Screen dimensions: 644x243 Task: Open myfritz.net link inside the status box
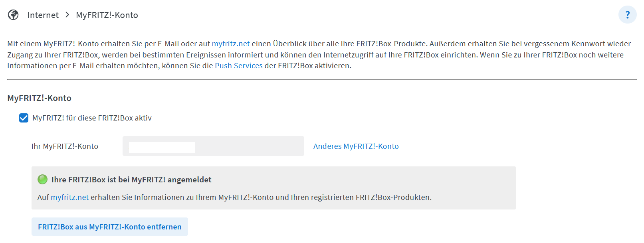pyautogui.click(x=70, y=198)
